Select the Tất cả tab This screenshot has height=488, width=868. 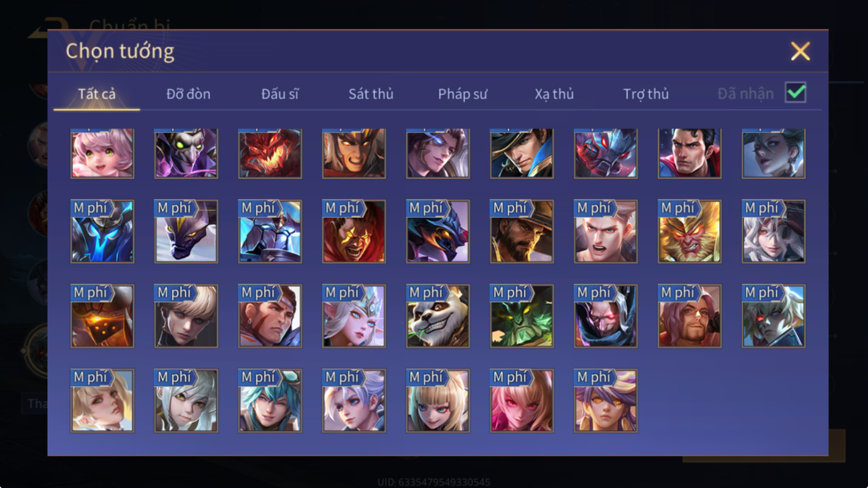click(x=97, y=94)
